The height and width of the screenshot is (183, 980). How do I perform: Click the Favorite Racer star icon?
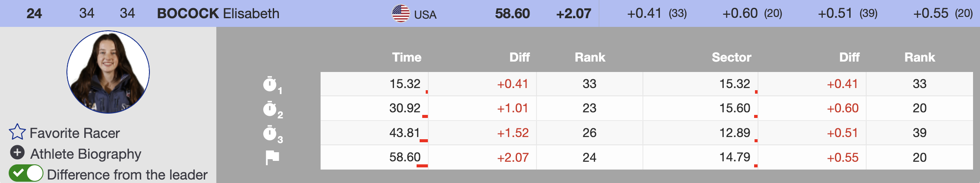(x=17, y=132)
